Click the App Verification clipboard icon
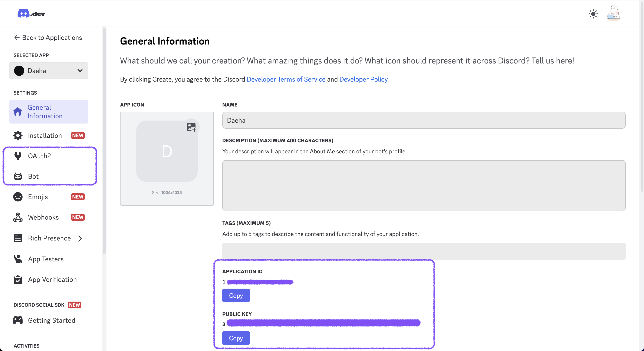The height and width of the screenshot is (351, 644). pyautogui.click(x=18, y=280)
